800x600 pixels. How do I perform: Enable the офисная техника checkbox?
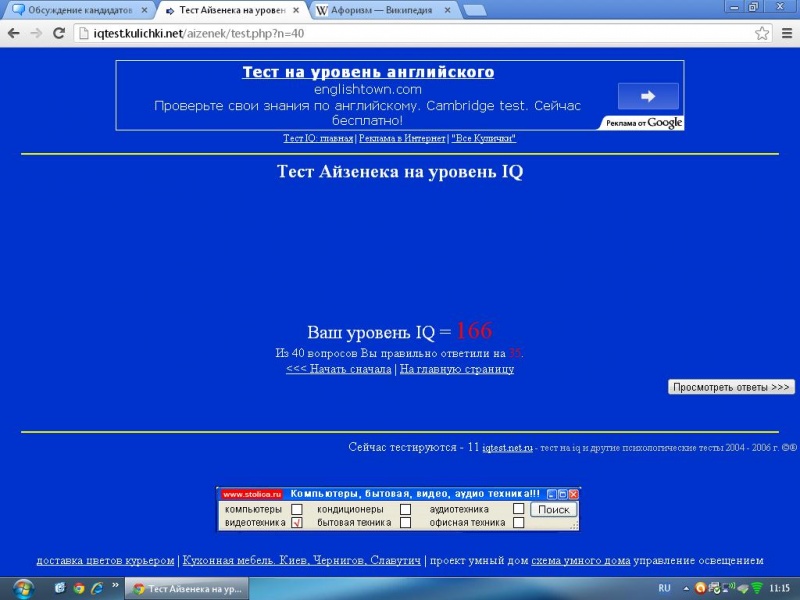[518, 522]
